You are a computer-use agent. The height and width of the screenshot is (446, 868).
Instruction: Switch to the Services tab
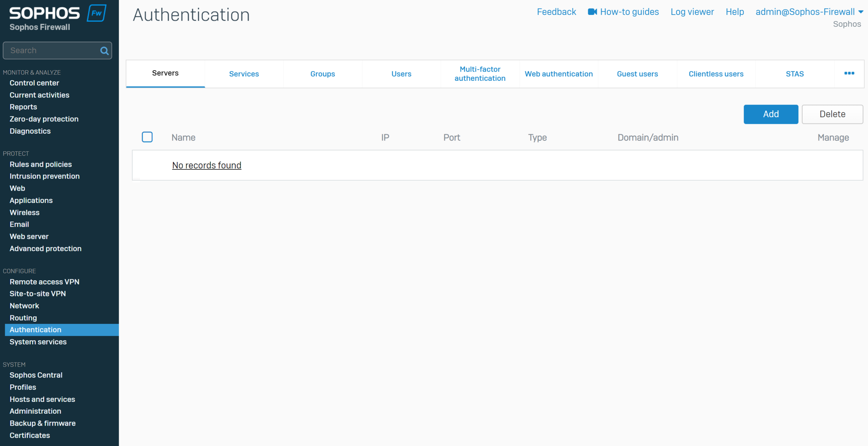click(244, 74)
